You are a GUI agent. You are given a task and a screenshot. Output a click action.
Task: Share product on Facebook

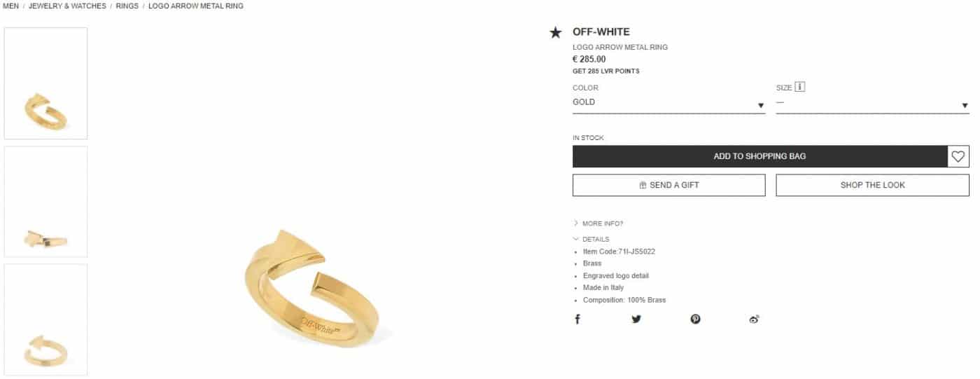[577, 319]
